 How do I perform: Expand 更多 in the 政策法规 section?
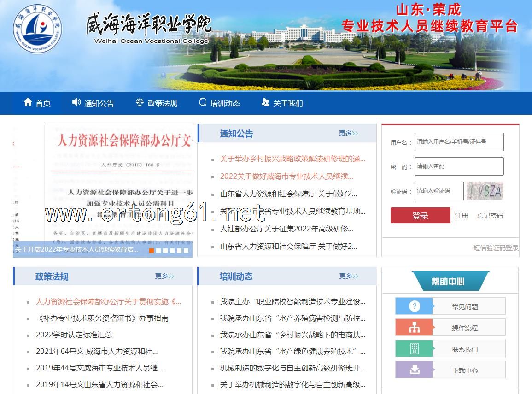click(164, 276)
